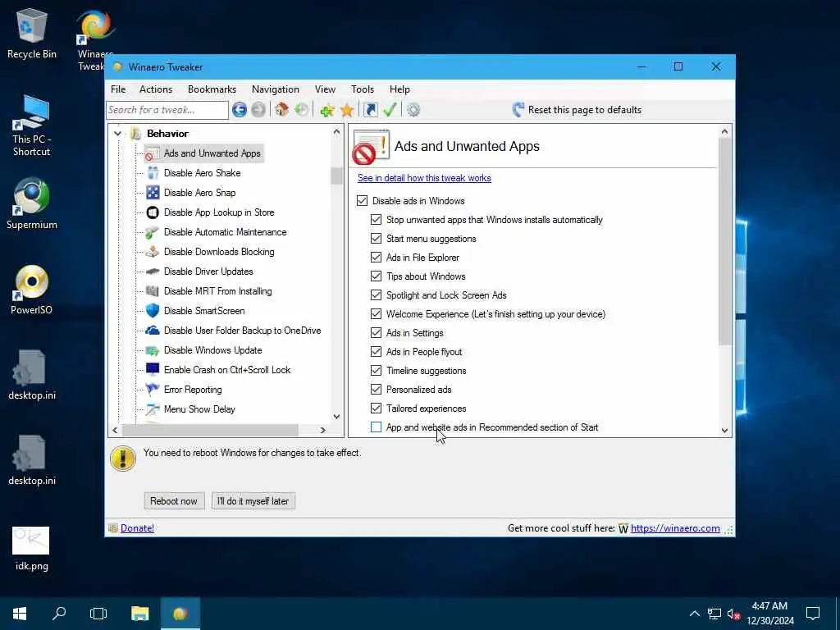The width and height of the screenshot is (840, 630).
Task: Open the Donate! link
Action: 137,528
